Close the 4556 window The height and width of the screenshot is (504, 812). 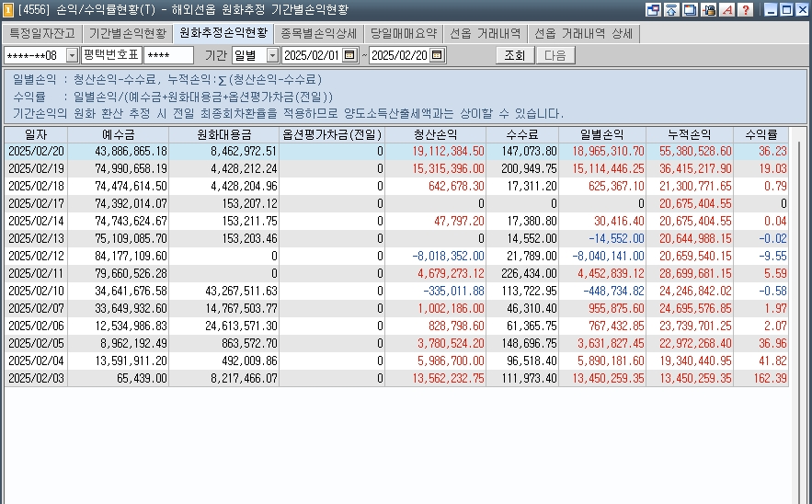tap(802, 9)
